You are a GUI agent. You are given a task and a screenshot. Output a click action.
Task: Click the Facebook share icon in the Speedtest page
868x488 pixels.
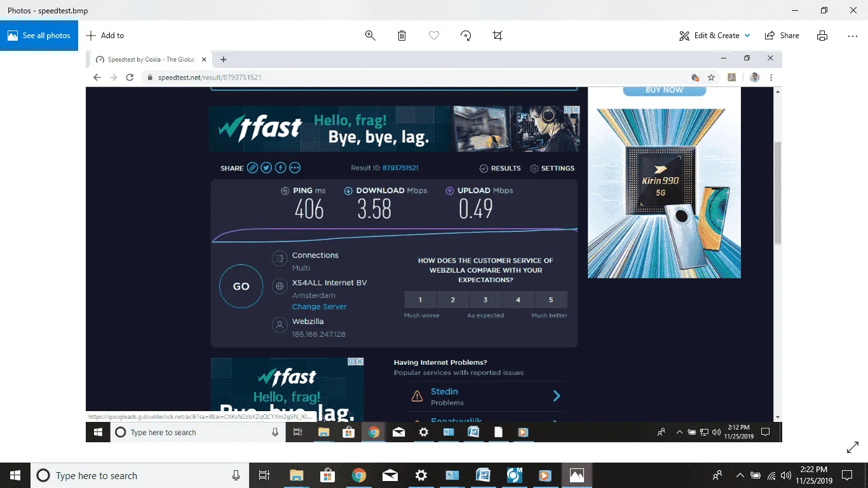(x=280, y=168)
